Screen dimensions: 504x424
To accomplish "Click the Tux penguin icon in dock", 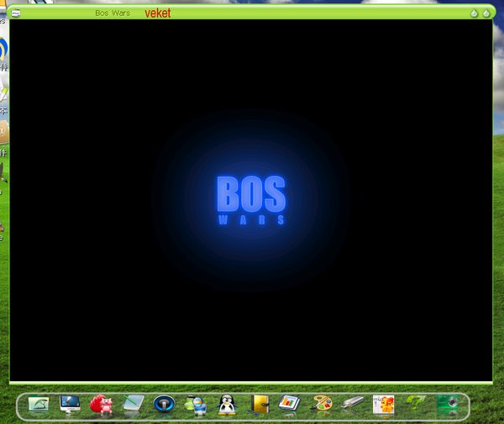I will pos(228,405).
